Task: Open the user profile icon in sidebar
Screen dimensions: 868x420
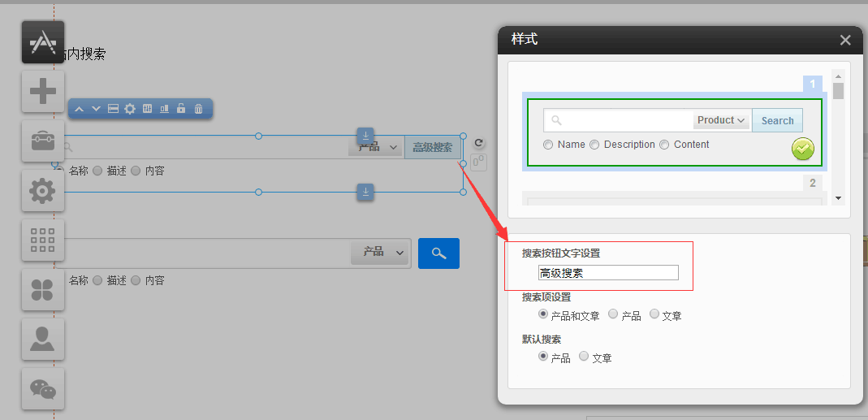Action: tap(42, 339)
